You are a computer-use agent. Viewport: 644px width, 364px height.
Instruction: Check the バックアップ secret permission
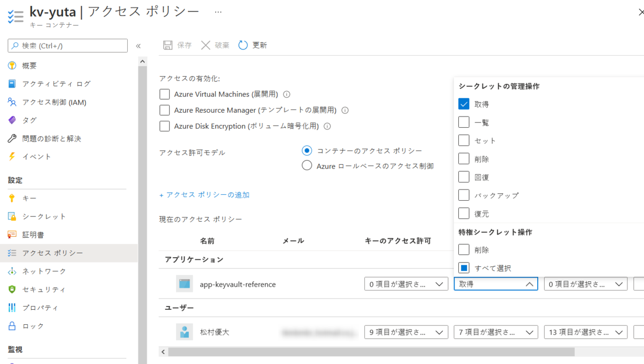click(464, 195)
